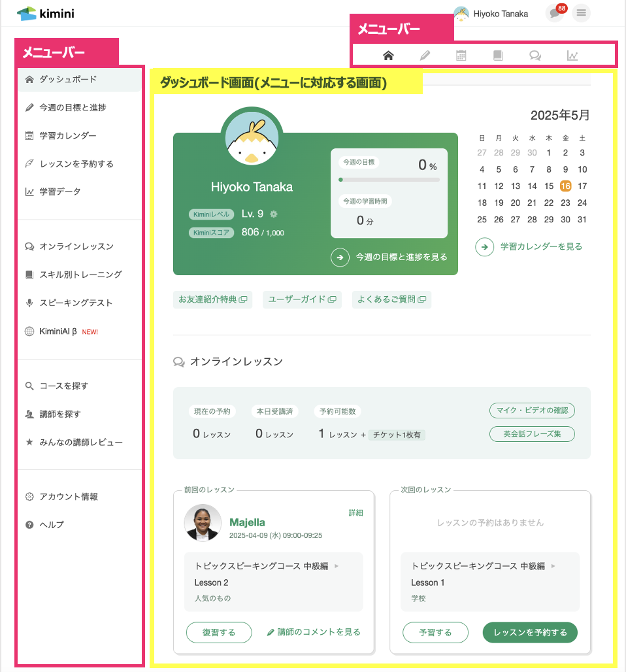Viewport: 626px width, 672px height.
Task: Click the gear icon next to Lv. 9
Action: pyautogui.click(x=274, y=213)
